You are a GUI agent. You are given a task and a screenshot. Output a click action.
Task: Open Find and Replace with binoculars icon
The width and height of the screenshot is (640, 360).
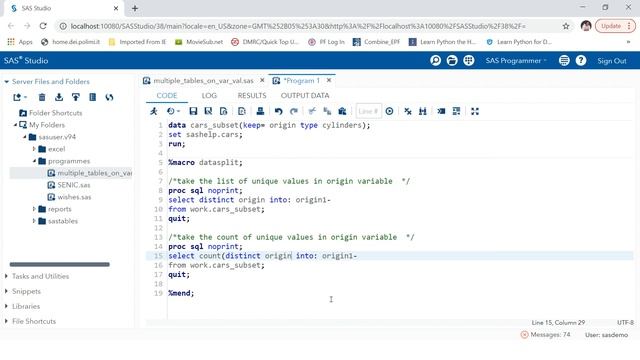(x=422, y=111)
